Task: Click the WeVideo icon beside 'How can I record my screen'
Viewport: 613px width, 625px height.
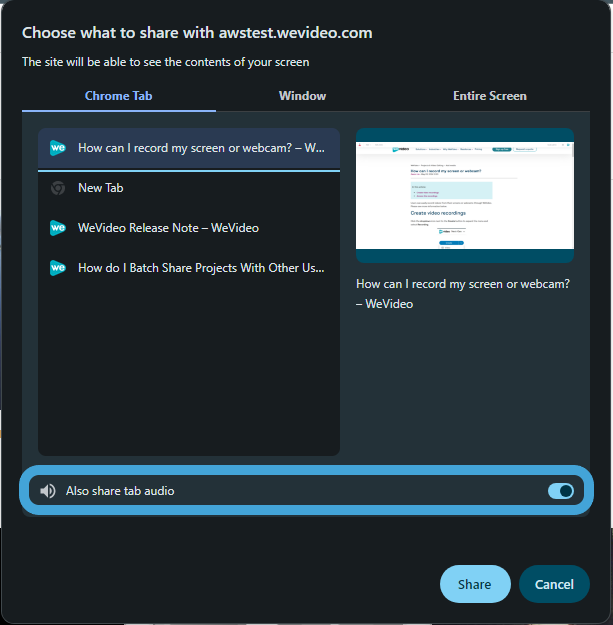Action: click(x=58, y=148)
